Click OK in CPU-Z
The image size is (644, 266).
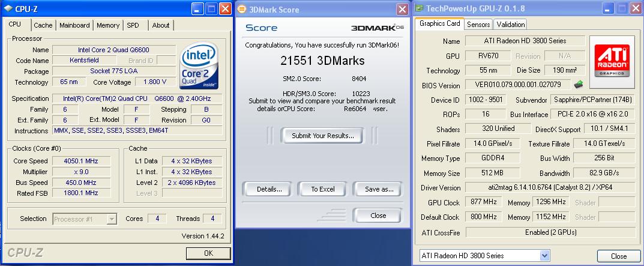(x=208, y=253)
